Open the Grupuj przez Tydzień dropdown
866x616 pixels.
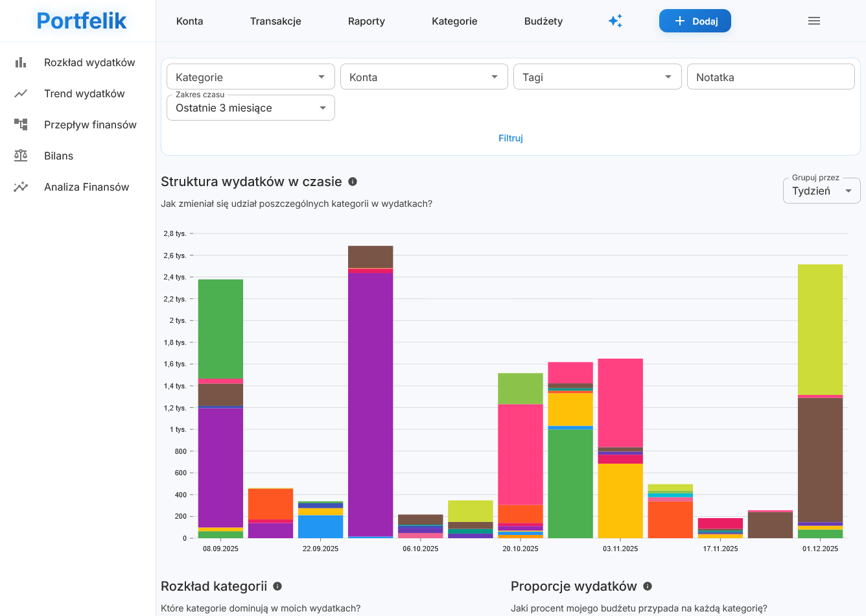point(821,191)
